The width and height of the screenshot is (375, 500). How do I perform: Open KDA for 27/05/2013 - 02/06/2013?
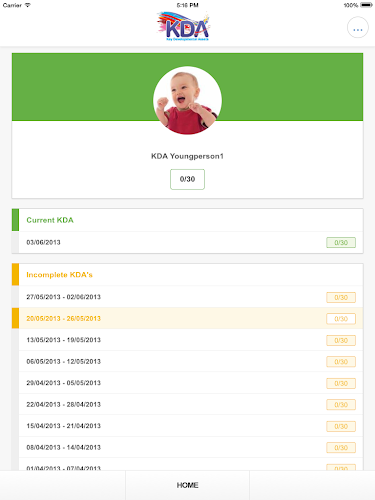coord(187,297)
